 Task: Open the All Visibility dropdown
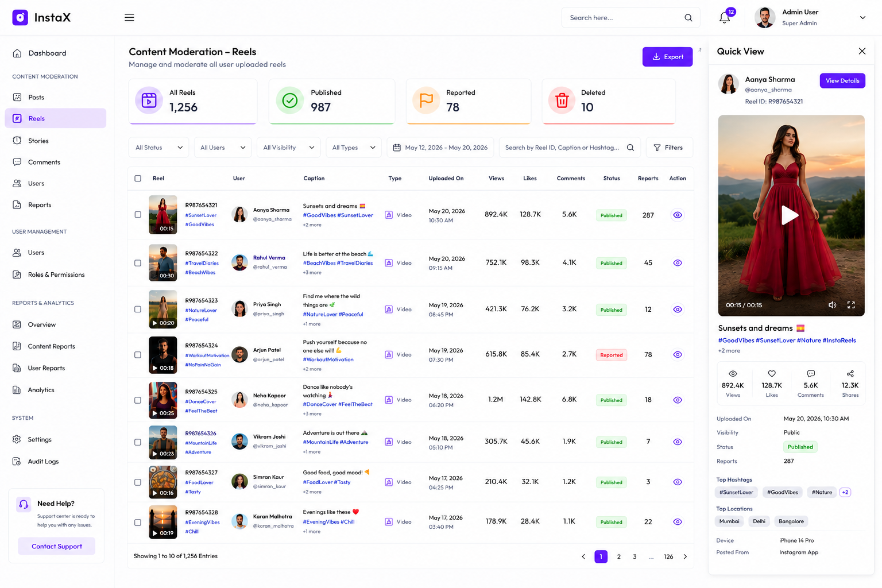tap(289, 148)
